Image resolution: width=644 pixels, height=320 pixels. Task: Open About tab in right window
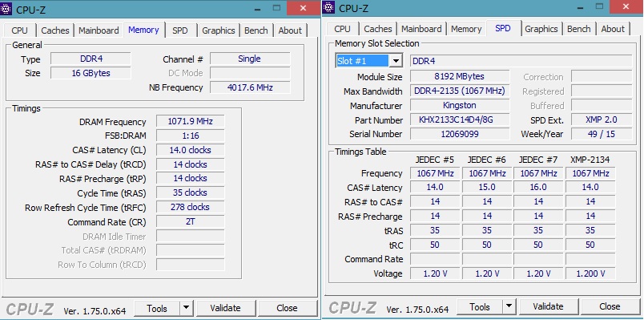(613, 29)
